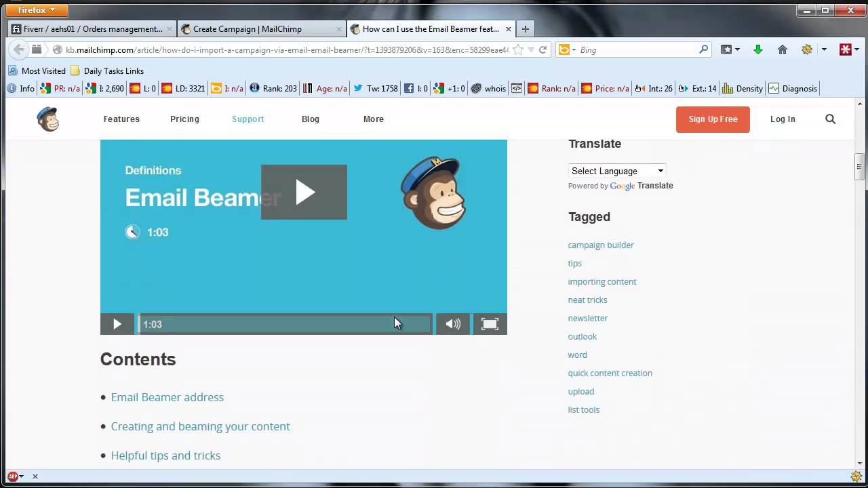Image resolution: width=868 pixels, height=488 pixels.
Task: Enter fullscreen on the video player
Action: pyautogui.click(x=490, y=324)
